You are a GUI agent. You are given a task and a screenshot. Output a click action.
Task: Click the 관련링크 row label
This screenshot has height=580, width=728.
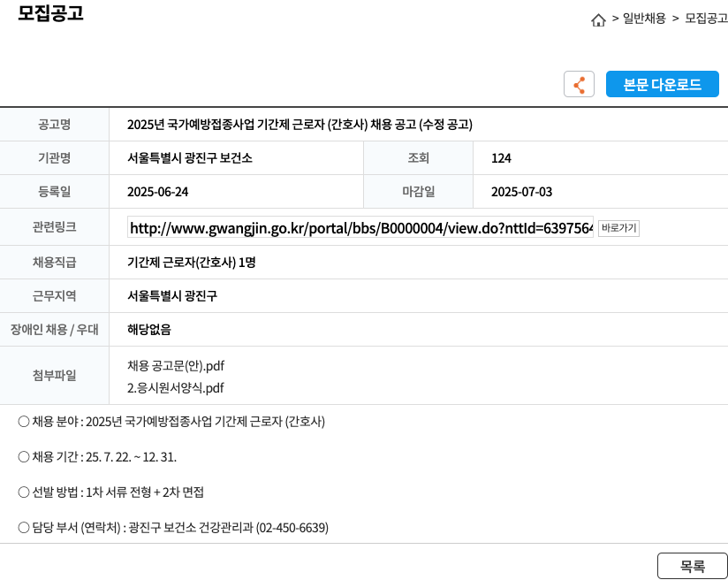tap(54, 227)
